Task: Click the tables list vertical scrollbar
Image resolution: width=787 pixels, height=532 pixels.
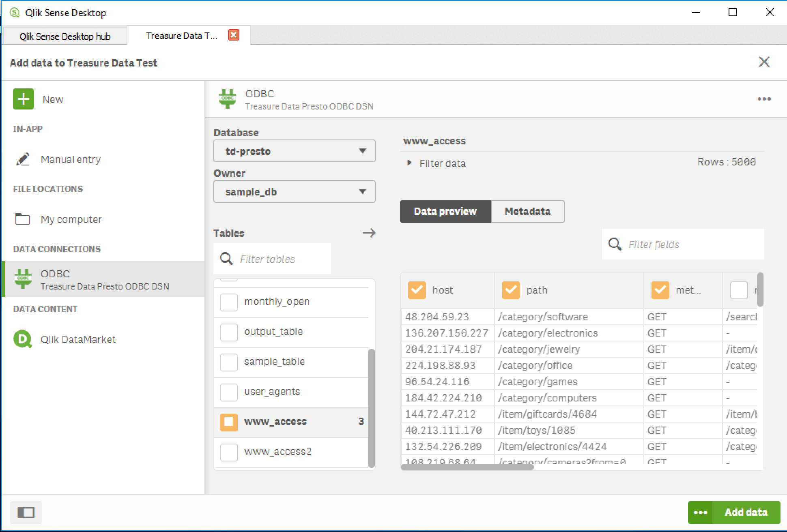Action: 371,408
